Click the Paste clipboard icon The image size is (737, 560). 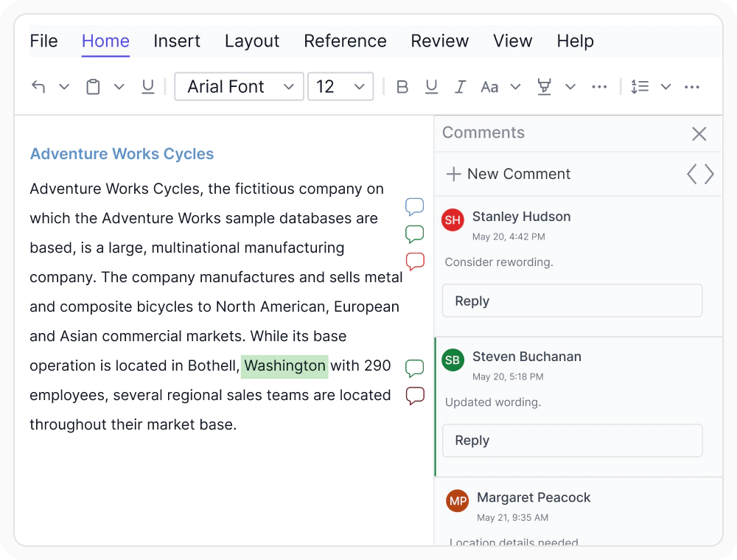(x=93, y=87)
